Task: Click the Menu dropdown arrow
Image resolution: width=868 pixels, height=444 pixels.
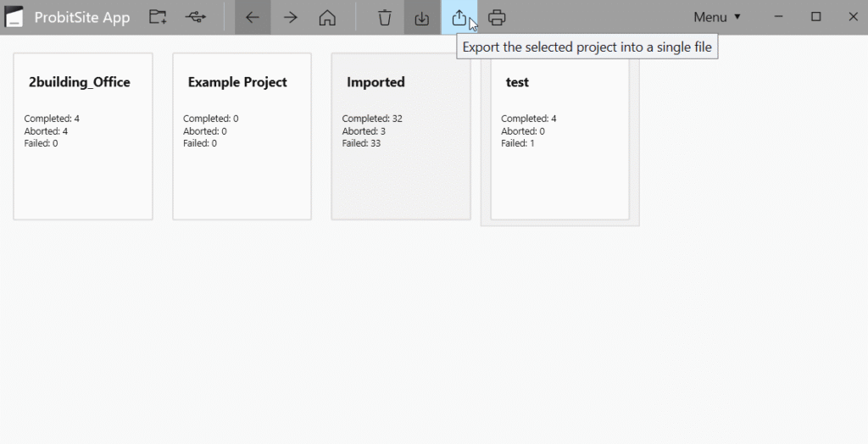Action: click(x=737, y=17)
